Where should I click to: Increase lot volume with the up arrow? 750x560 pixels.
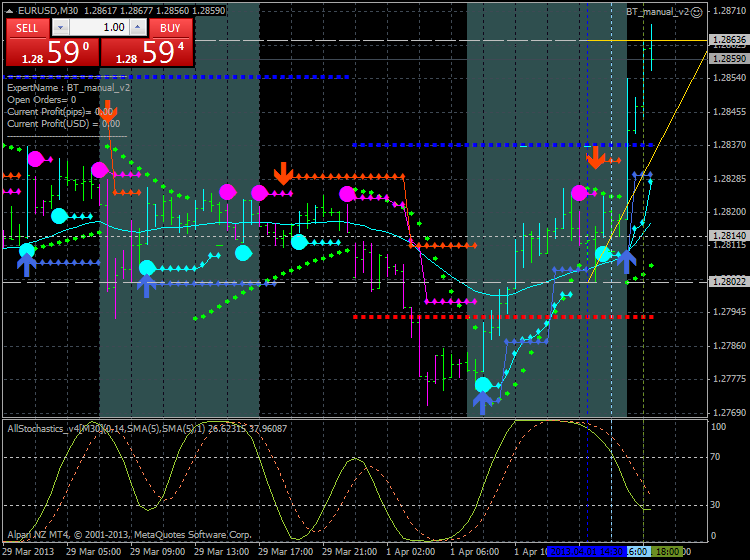tap(138, 27)
